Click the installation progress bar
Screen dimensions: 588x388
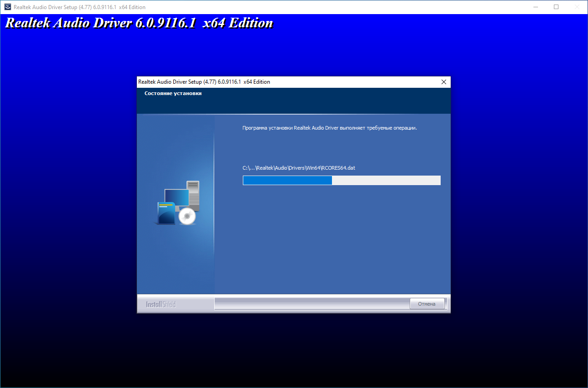click(x=342, y=181)
